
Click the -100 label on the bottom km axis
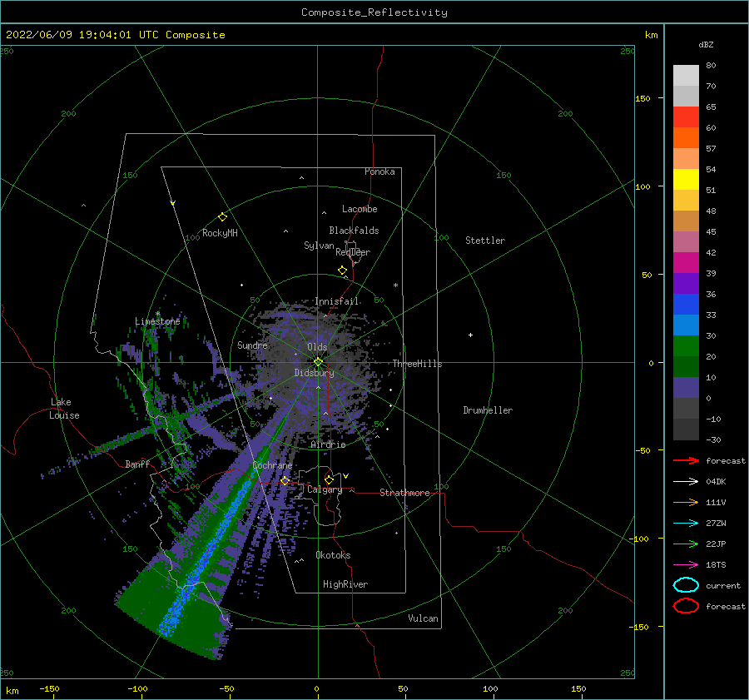pos(137,689)
